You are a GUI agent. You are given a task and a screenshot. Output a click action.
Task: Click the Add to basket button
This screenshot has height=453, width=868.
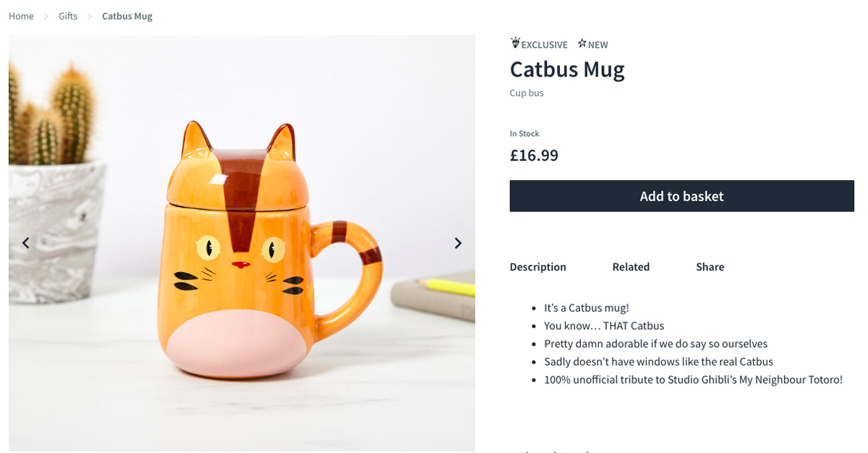pos(681,195)
